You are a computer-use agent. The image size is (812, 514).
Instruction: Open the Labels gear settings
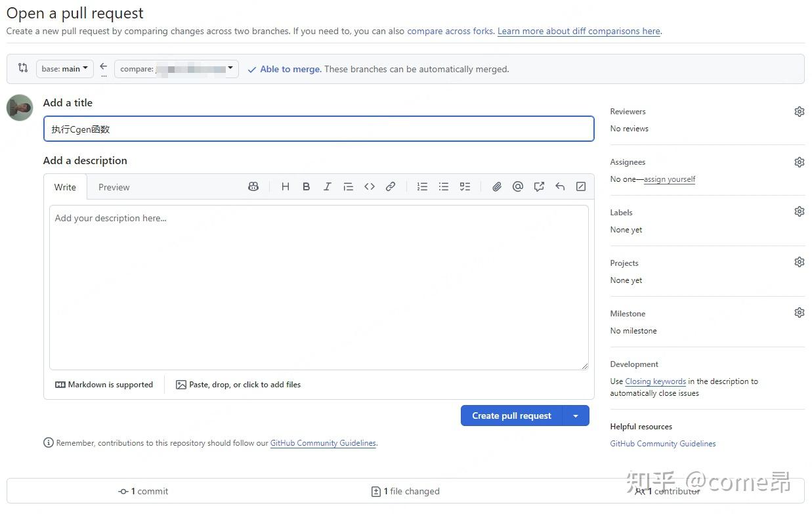[799, 211]
